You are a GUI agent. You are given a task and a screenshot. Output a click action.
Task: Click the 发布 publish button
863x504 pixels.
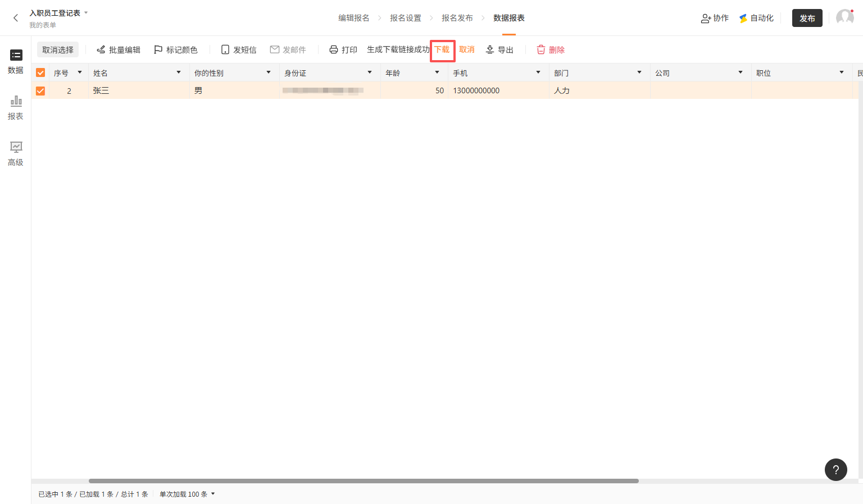[x=807, y=18]
